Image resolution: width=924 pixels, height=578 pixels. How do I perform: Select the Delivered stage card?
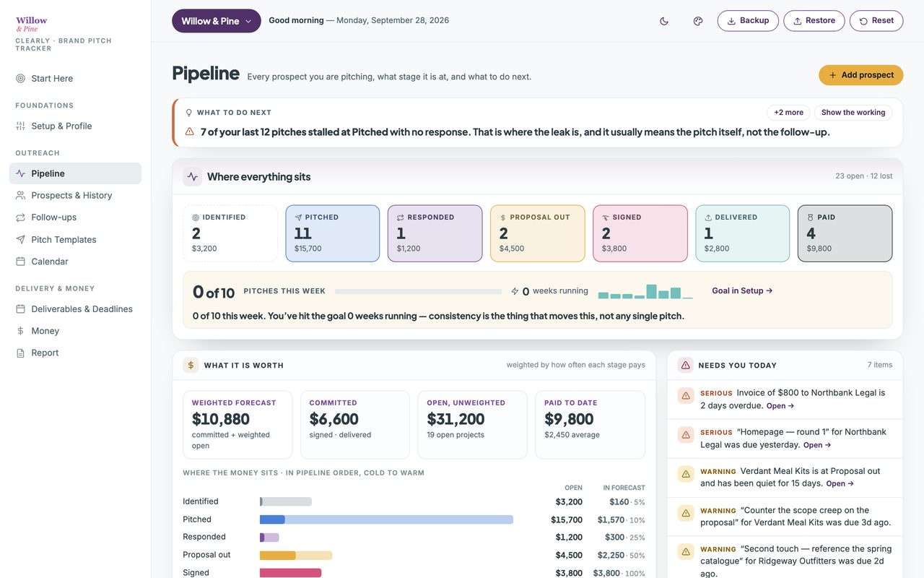tap(743, 233)
